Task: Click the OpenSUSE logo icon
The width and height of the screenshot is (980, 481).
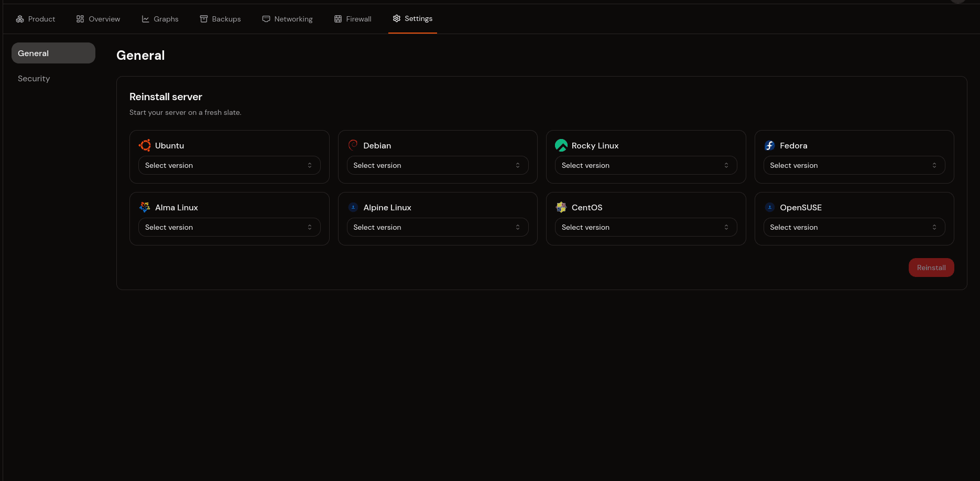Action: click(x=769, y=207)
